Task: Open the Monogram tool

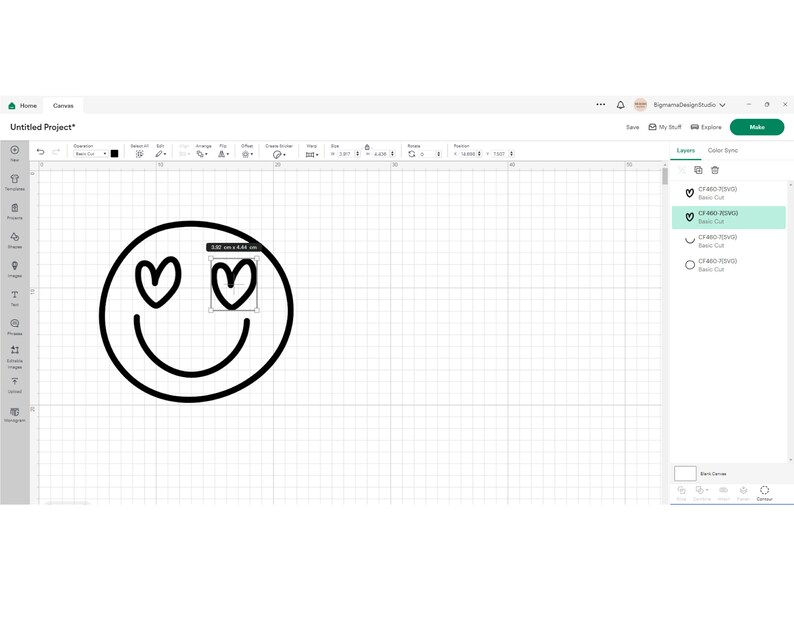Action: click(15, 415)
